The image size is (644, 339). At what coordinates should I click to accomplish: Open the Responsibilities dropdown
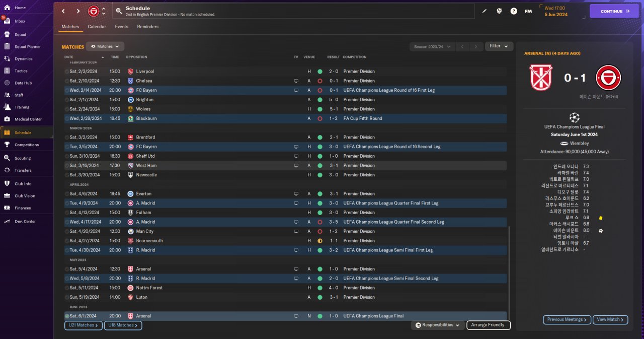[438, 325]
